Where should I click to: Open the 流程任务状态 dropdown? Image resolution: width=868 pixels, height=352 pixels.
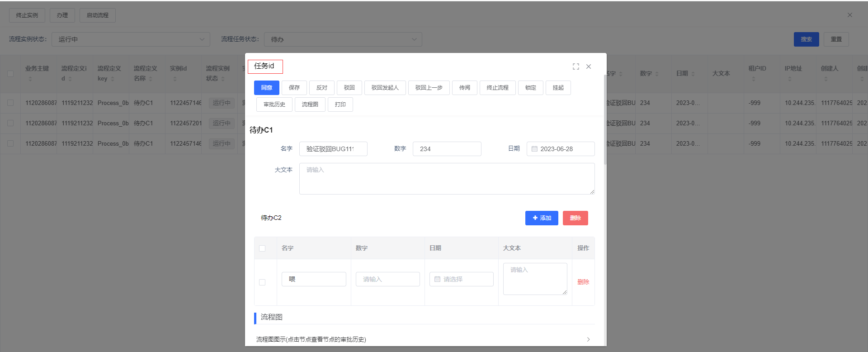point(343,39)
